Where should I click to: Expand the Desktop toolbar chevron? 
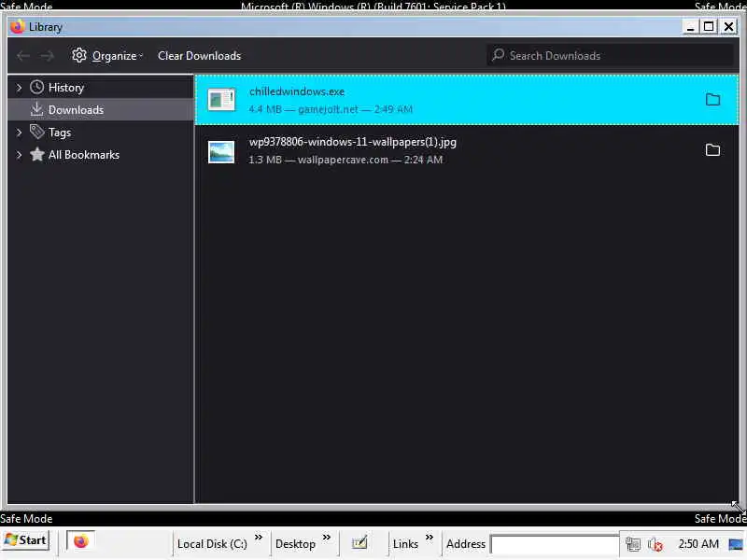pyautogui.click(x=326, y=538)
